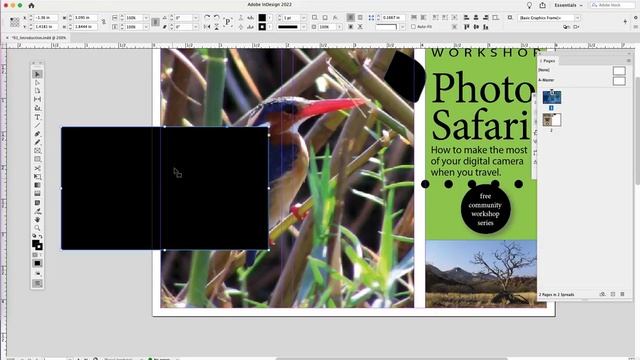Open the stroke type line style dropdown
This screenshot has height=360, width=640.
[x=303, y=27]
